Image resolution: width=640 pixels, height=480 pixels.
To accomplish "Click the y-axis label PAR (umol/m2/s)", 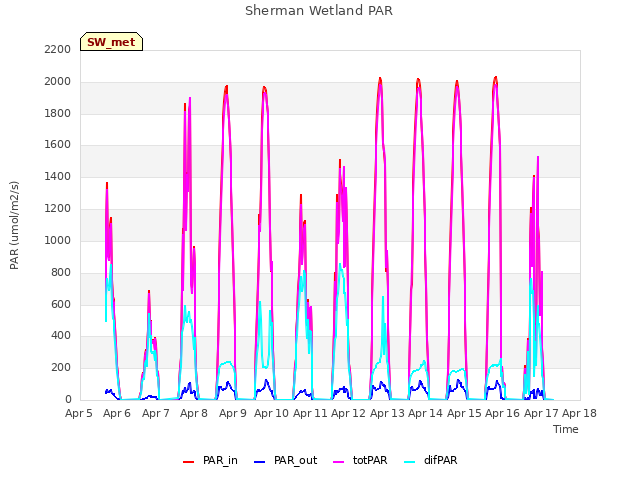I will pyautogui.click(x=14, y=225).
